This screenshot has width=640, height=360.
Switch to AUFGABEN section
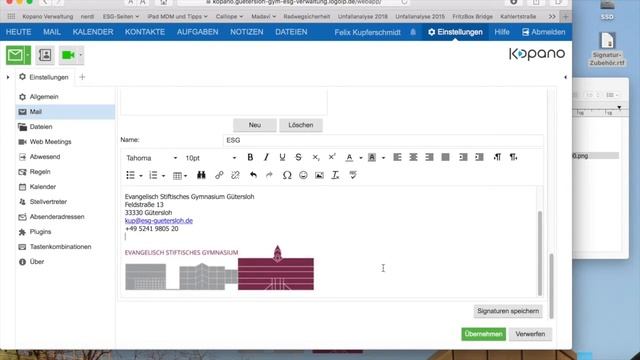click(x=198, y=32)
